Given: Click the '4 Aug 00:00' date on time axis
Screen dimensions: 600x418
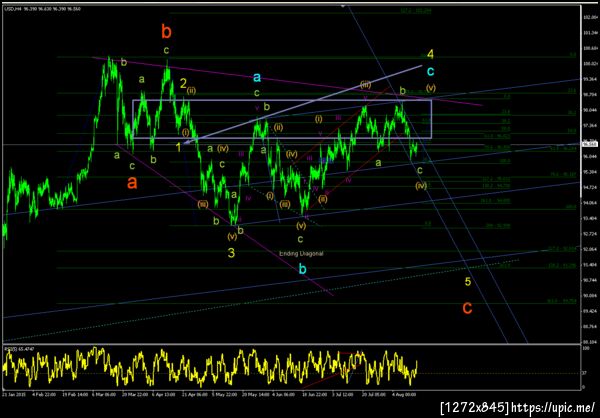Looking at the screenshot, I should point(404,393).
